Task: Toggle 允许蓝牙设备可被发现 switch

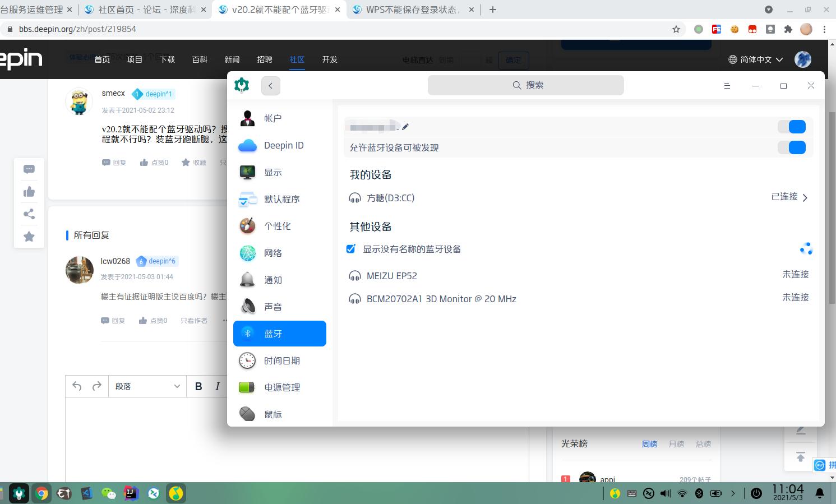Action: tap(792, 147)
